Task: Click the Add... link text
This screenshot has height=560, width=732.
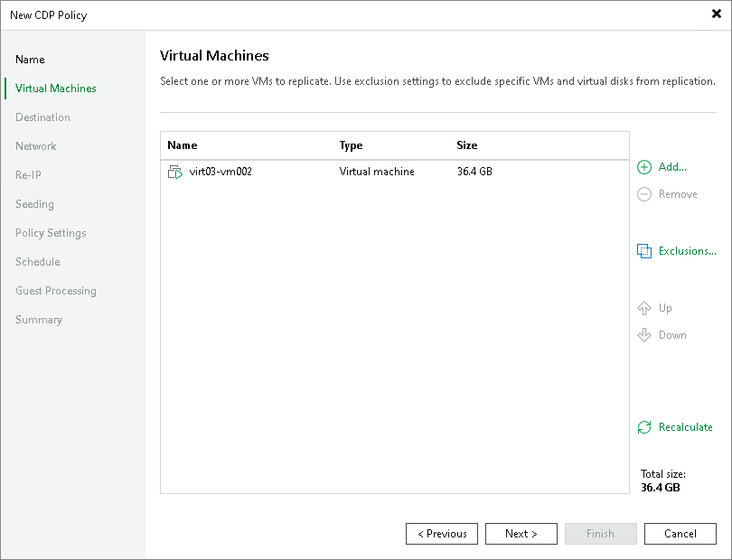Action: pyautogui.click(x=672, y=167)
